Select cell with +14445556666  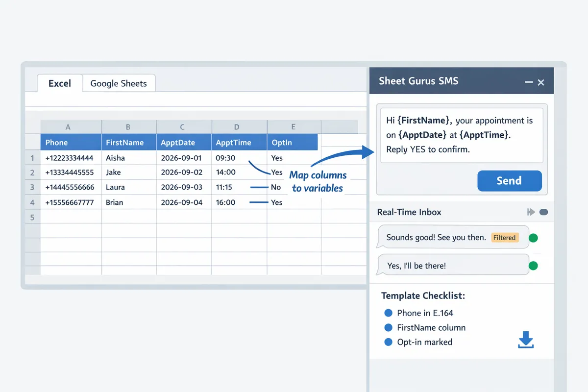pyautogui.click(x=71, y=187)
